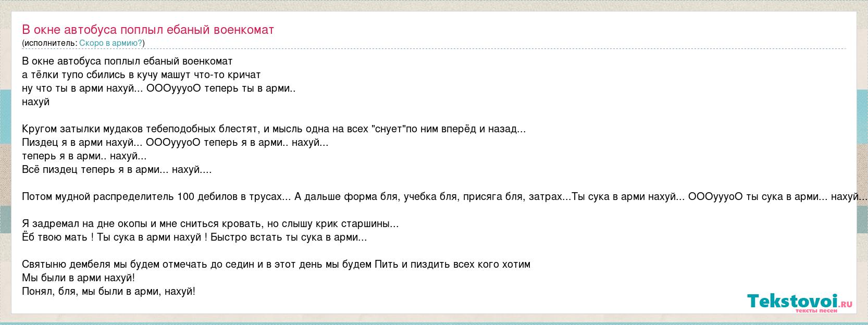Viewport: 868px width, 325px height.
Task: Click the last lyric line starting "Понял"
Action: point(108,291)
